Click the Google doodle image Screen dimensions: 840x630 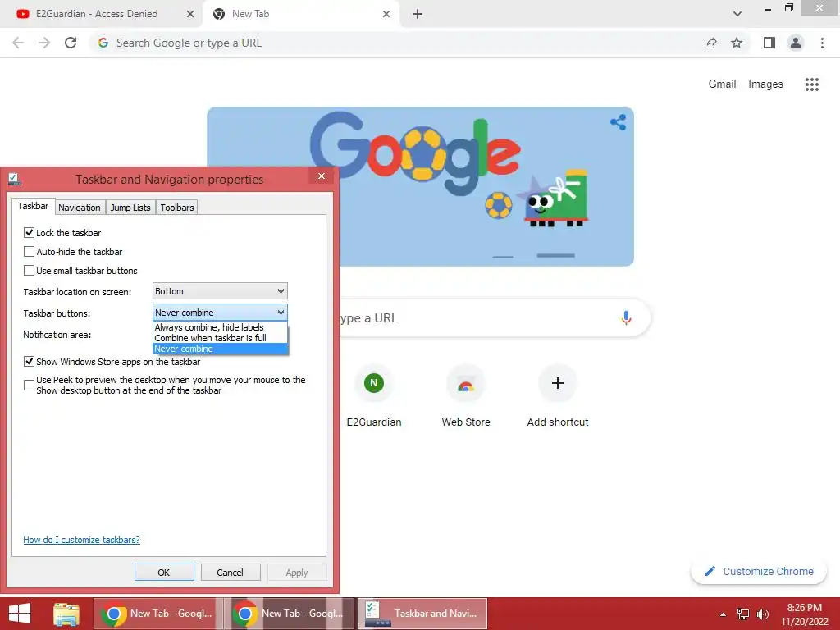click(421, 186)
